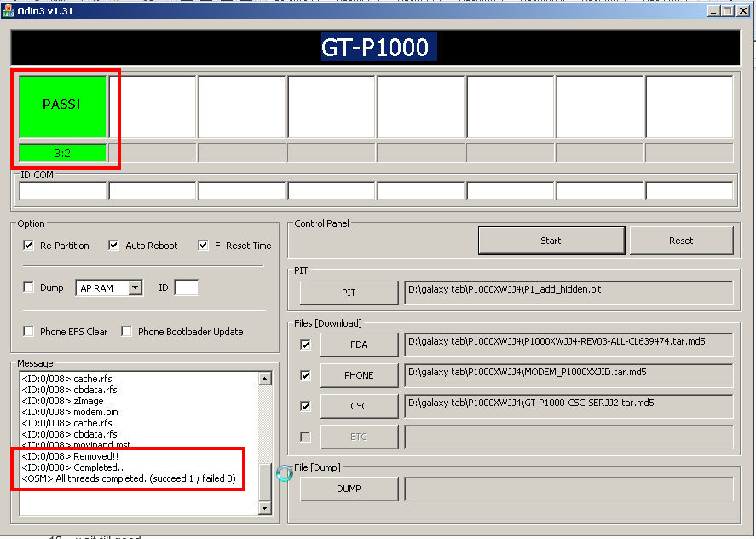Click the DUMP button
756x539 pixels.
point(349,489)
